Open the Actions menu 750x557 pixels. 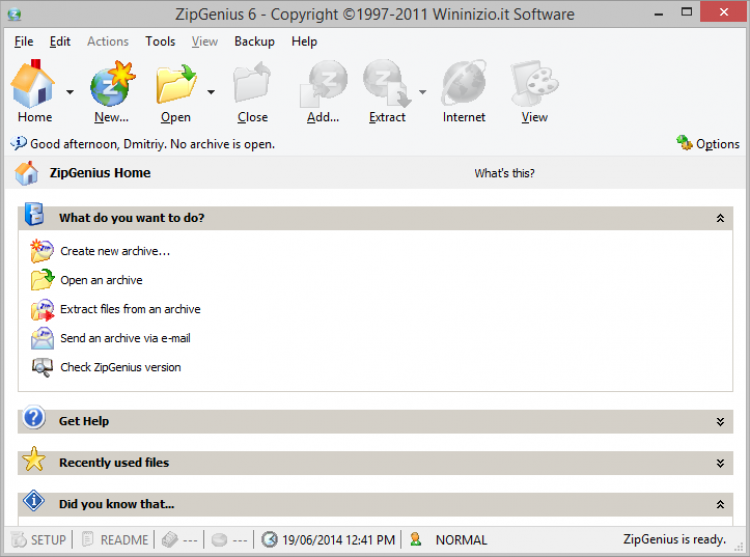tap(108, 42)
